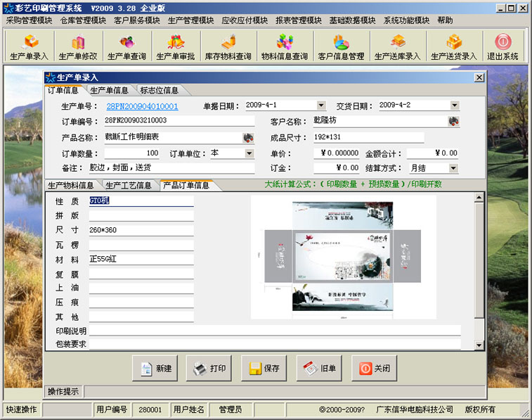
Task: Open 生产单审批 toolbar icon
Action: click(x=175, y=46)
